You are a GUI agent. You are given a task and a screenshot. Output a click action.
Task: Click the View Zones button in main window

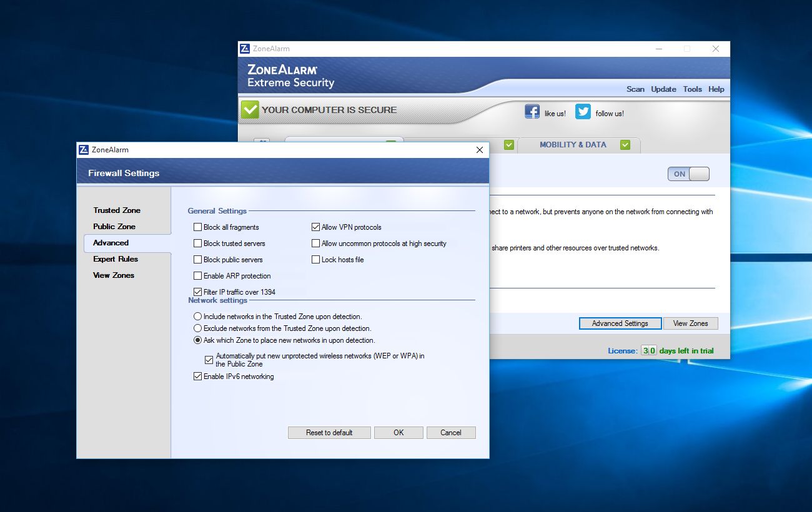coord(691,323)
